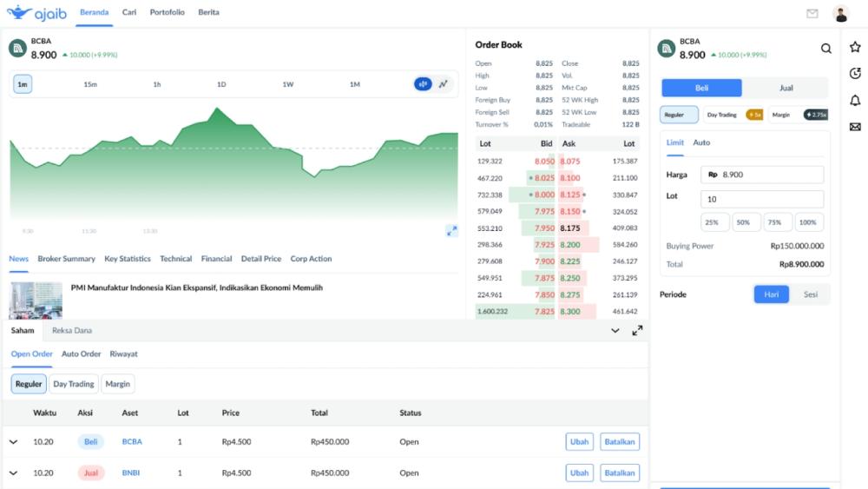
Task: Open the mail envelope icon in header
Action: click(812, 13)
